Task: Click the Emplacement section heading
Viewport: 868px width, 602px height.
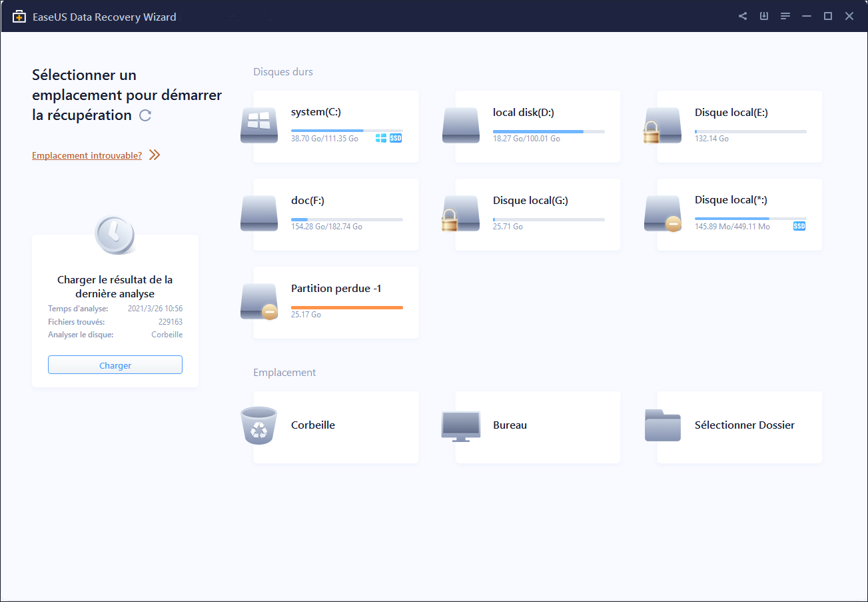Action: coord(284,373)
